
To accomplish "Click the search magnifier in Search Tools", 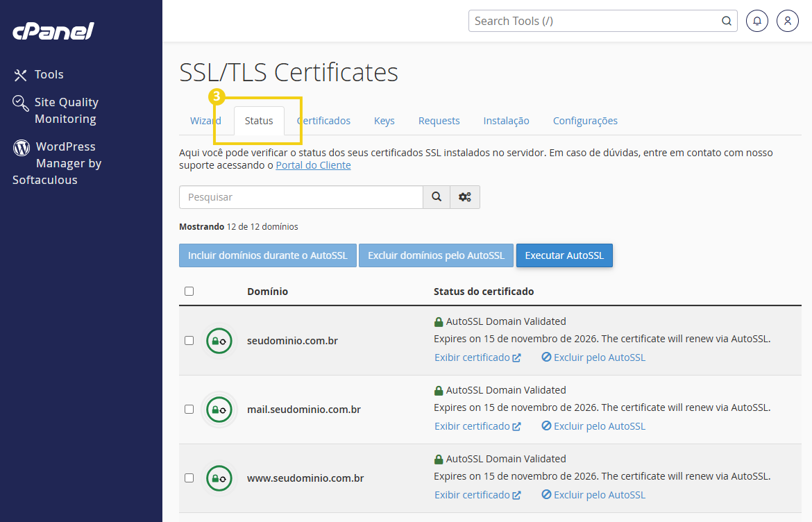I will coord(727,22).
